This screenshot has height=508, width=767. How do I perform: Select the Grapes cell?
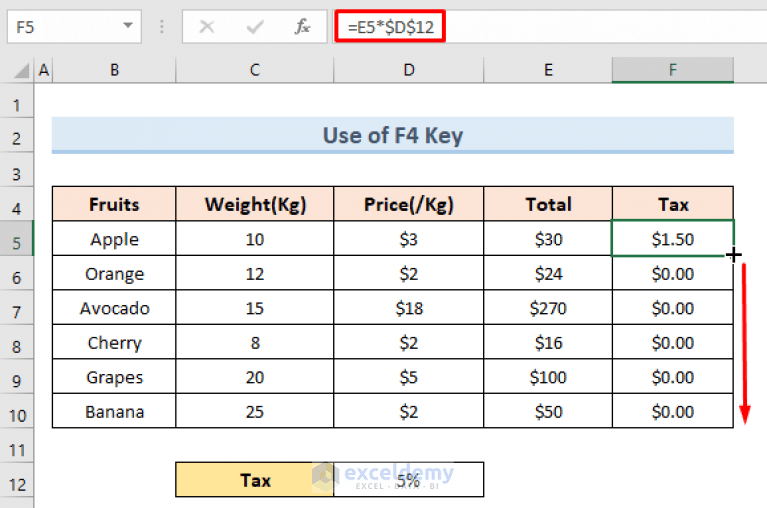114,377
